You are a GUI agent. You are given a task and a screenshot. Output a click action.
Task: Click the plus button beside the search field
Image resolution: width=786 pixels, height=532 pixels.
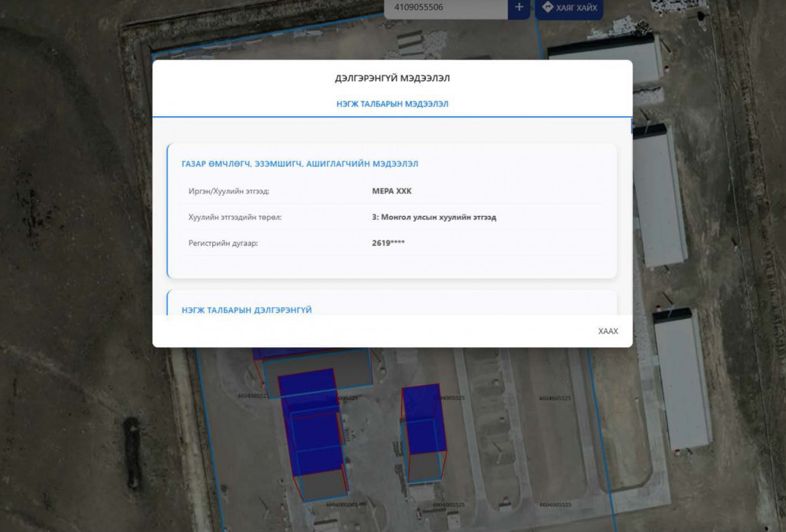[519, 8]
